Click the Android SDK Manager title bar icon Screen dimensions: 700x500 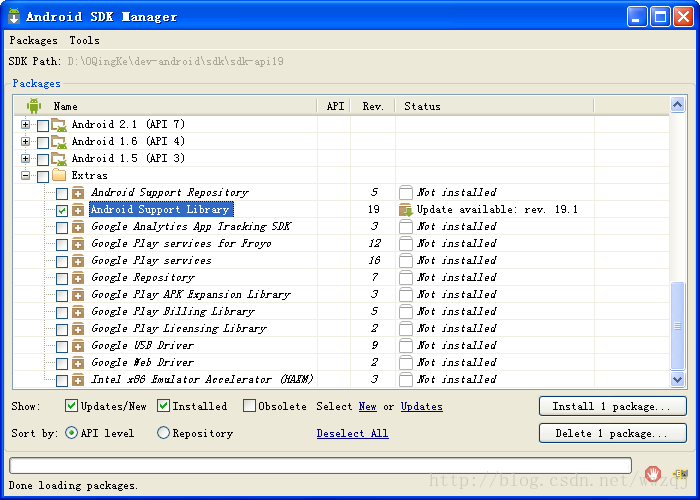pos(14,16)
